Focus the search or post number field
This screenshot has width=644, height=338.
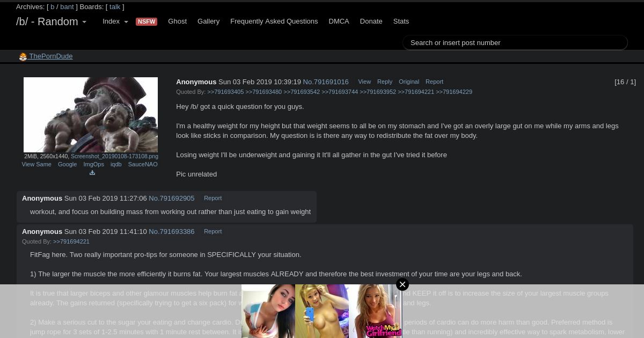click(x=515, y=42)
